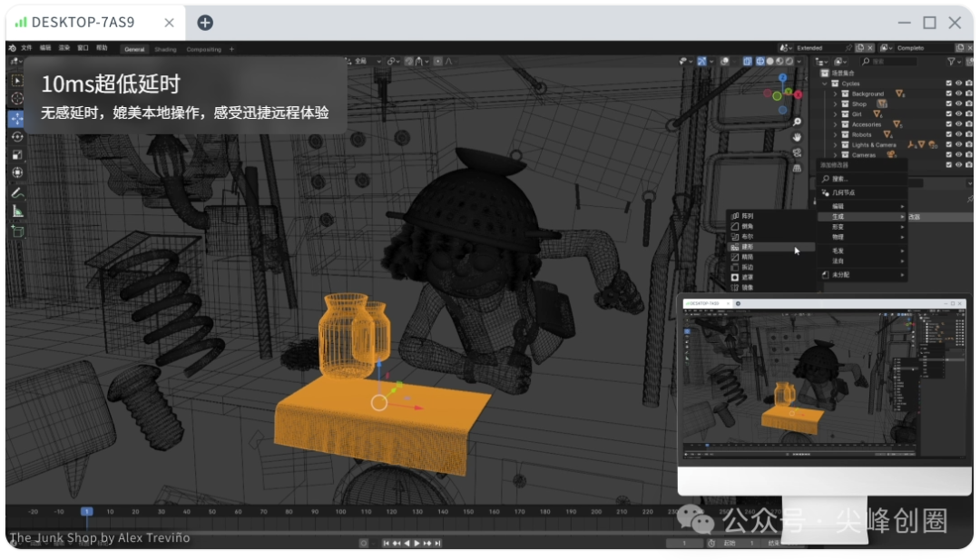
Task: Click current frame marker at frame 1
Action: coord(87,511)
